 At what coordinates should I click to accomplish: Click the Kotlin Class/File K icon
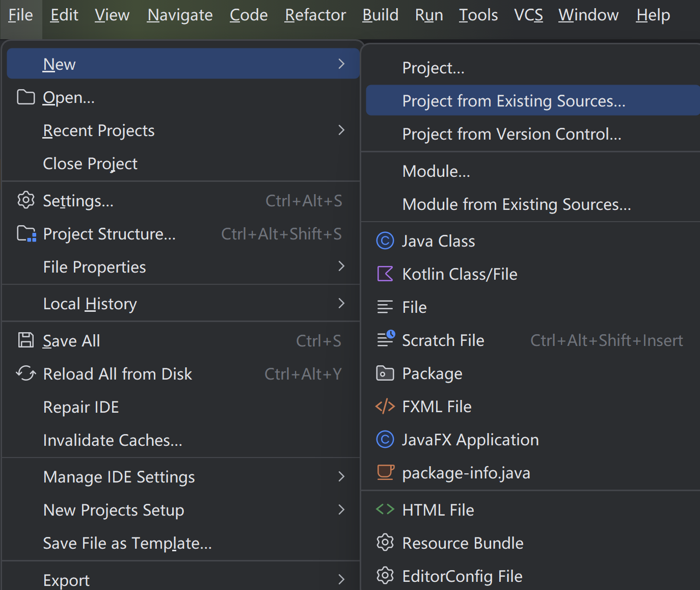tap(385, 274)
